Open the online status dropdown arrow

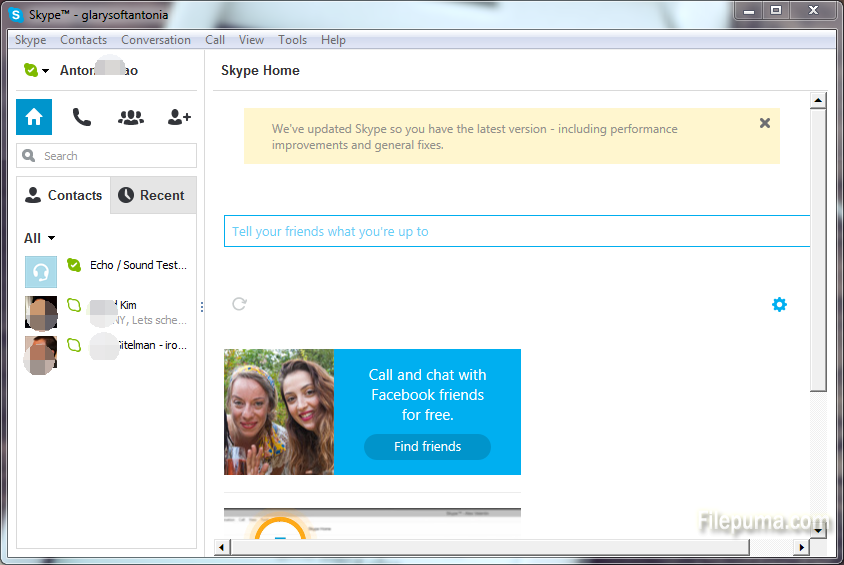(x=46, y=72)
